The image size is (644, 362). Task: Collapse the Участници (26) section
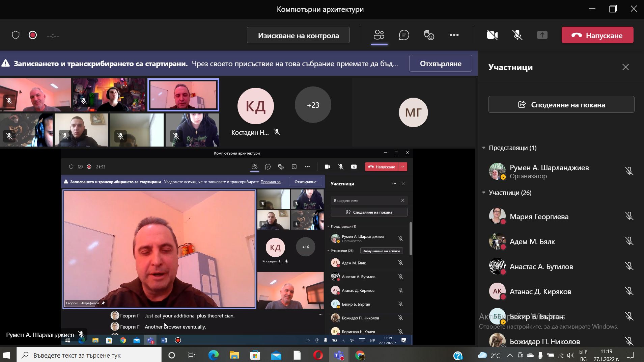(x=484, y=193)
